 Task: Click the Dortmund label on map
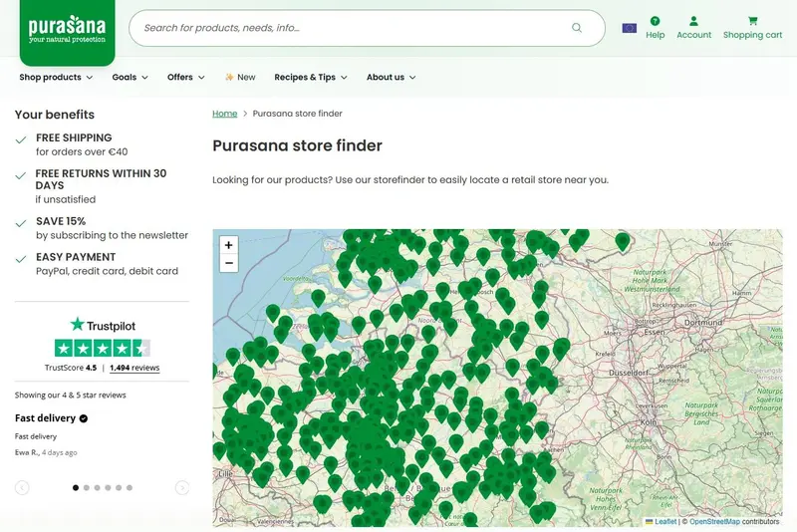click(703, 323)
